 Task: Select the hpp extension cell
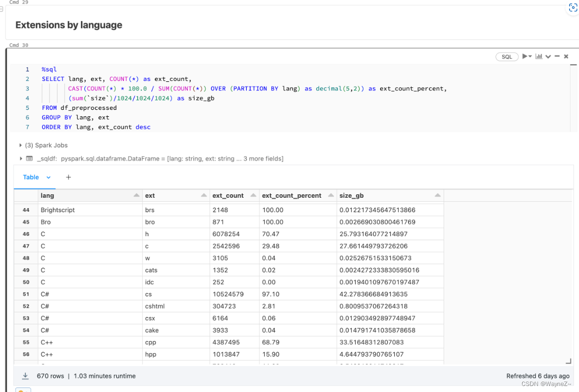[x=176, y=355]
